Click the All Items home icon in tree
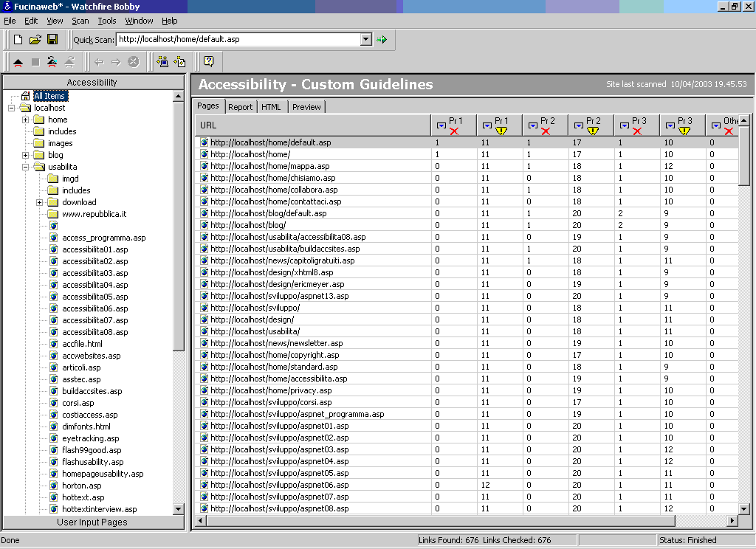Viewport: 756px width, 549px height. [25, 96]
